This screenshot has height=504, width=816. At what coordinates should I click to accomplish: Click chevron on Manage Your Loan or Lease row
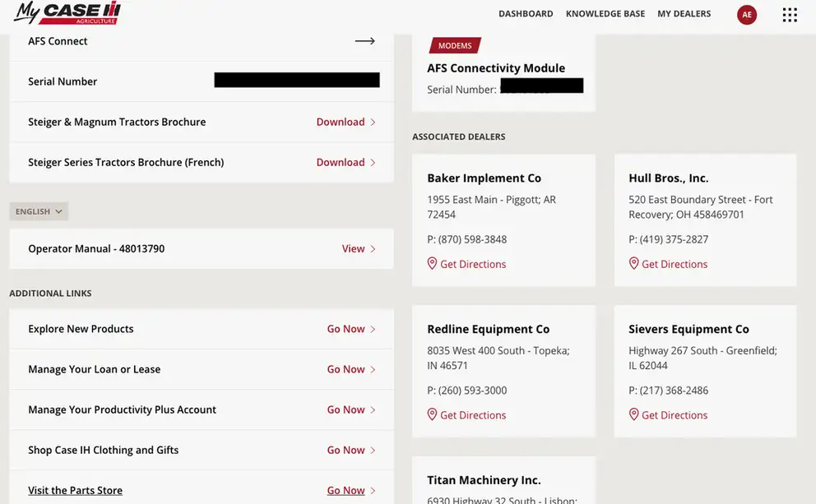pyautogui.click(x=373, y=370)
